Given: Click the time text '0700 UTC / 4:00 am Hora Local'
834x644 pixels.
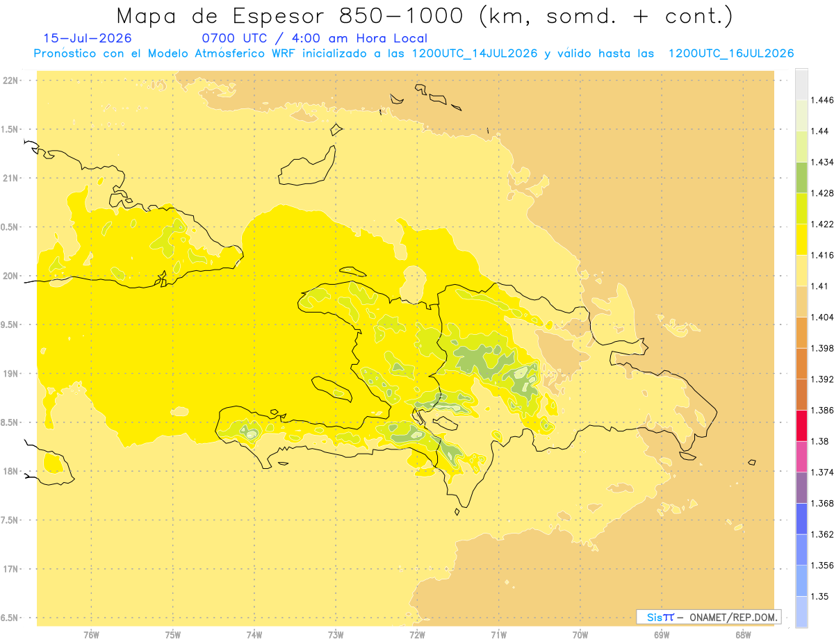Looking at the screenshot, I should pyautogui.click(x=314, y=39).
